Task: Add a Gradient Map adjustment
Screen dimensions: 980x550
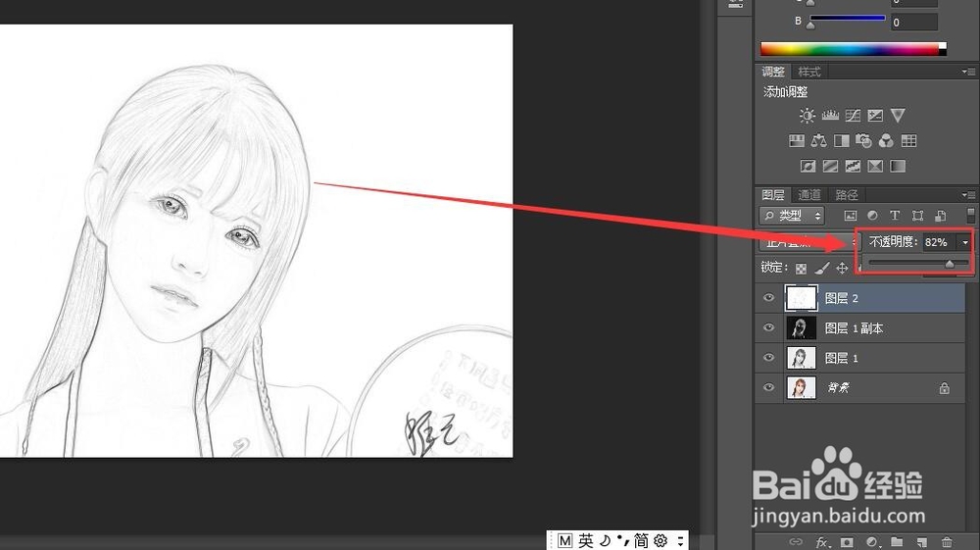Action: click(898, 167)
